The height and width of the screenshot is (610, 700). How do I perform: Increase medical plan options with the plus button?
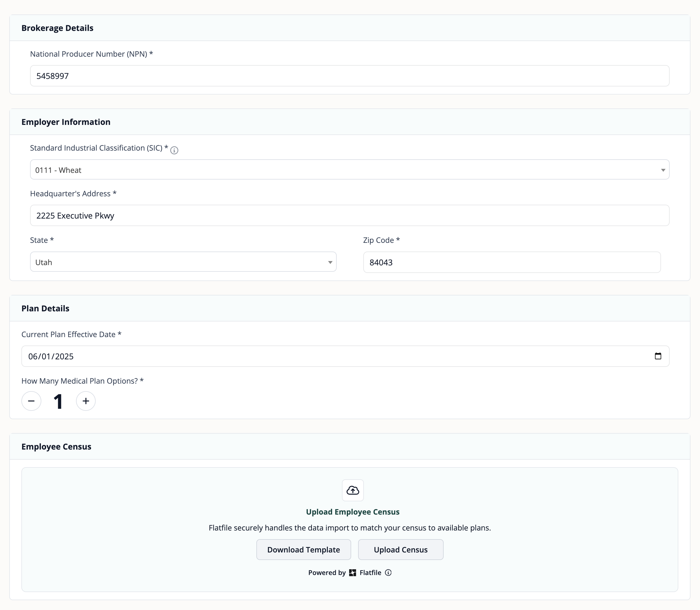[x=86, y=401]
